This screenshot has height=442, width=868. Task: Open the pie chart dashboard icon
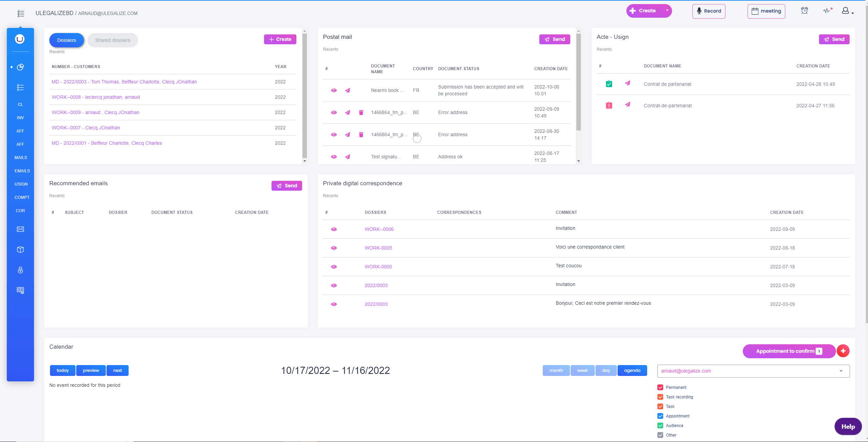tap(20, 67)
